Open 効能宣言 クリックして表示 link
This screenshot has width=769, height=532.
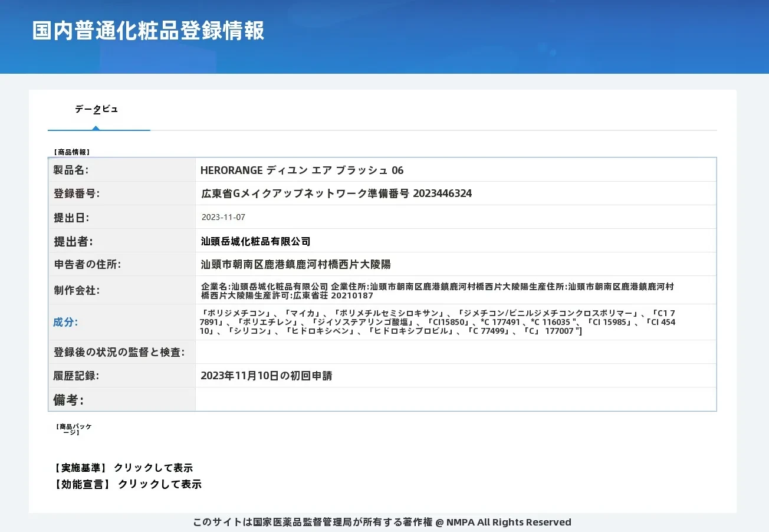(127, 484)
